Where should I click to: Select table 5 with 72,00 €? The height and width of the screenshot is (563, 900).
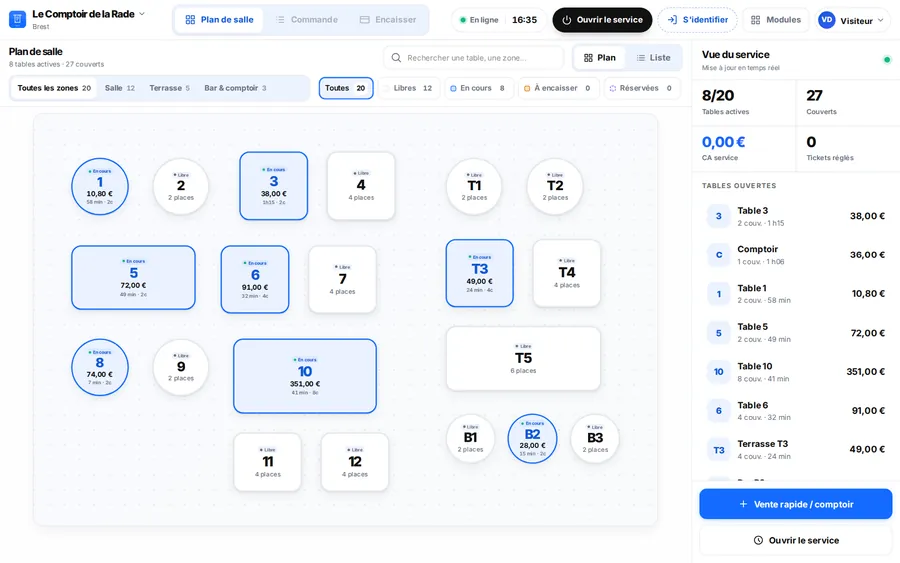[x=133, y=278]
